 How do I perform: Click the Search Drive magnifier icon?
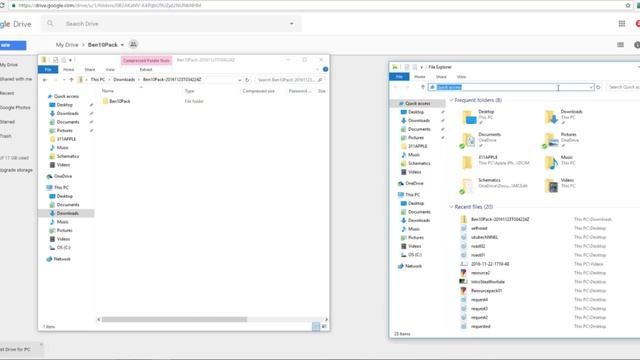tap(50, 24)
